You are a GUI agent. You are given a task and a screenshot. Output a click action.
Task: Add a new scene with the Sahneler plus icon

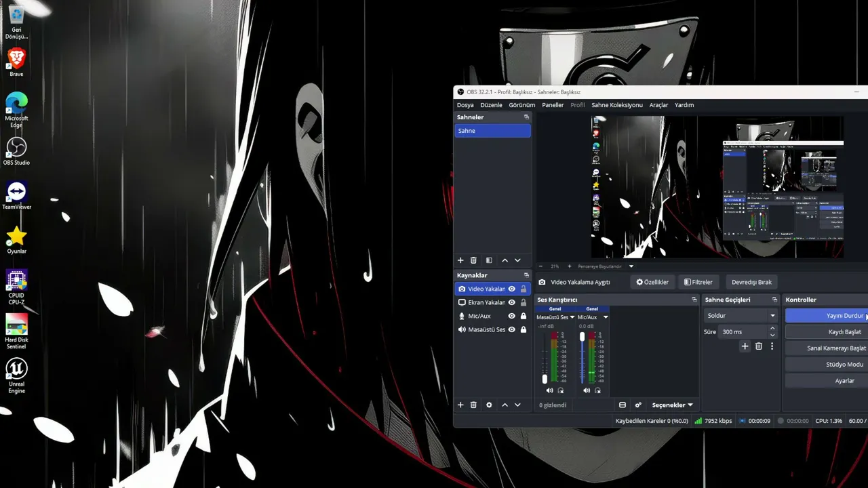tap(460, 260)
